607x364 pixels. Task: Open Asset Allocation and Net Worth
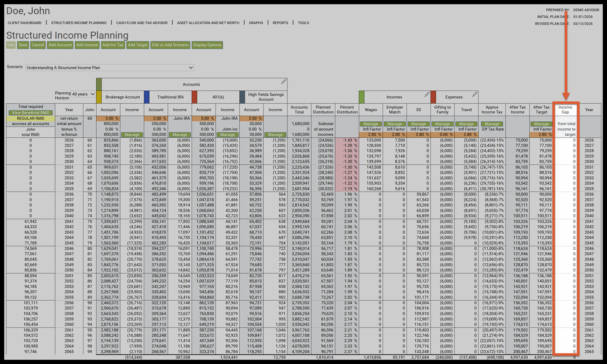(x=208, y=23)
